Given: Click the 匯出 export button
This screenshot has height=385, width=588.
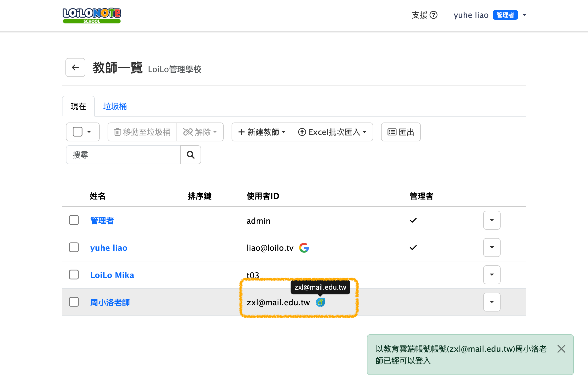Looking at the screenshot, I should (x=401, y=132).
